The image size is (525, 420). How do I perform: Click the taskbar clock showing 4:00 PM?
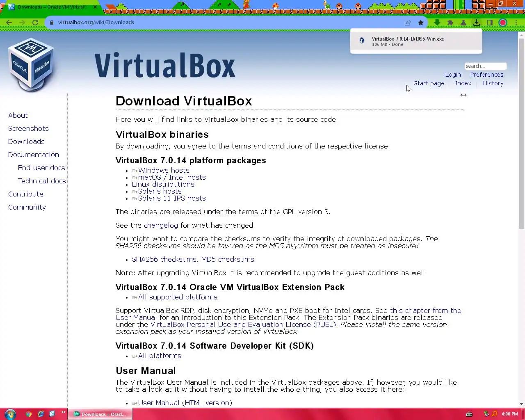(x=510, y=414)
